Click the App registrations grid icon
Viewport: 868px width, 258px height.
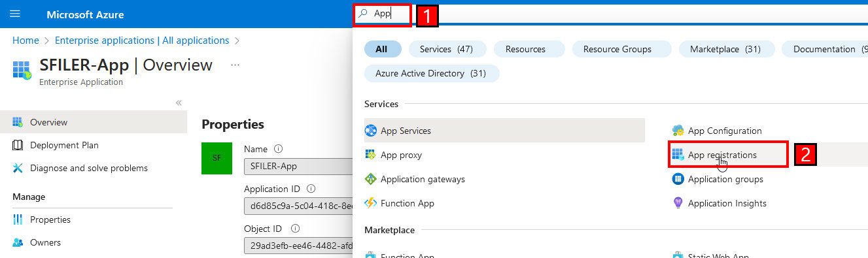pos(678,155)
